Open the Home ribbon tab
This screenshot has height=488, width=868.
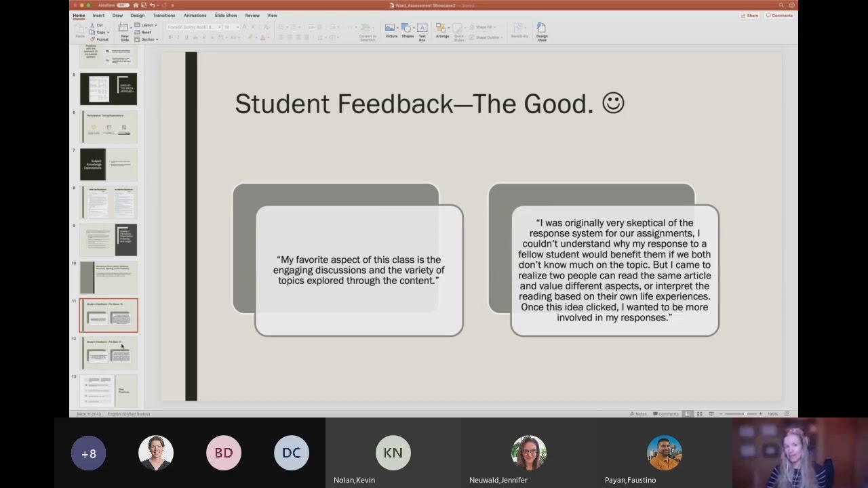(79, 15)
